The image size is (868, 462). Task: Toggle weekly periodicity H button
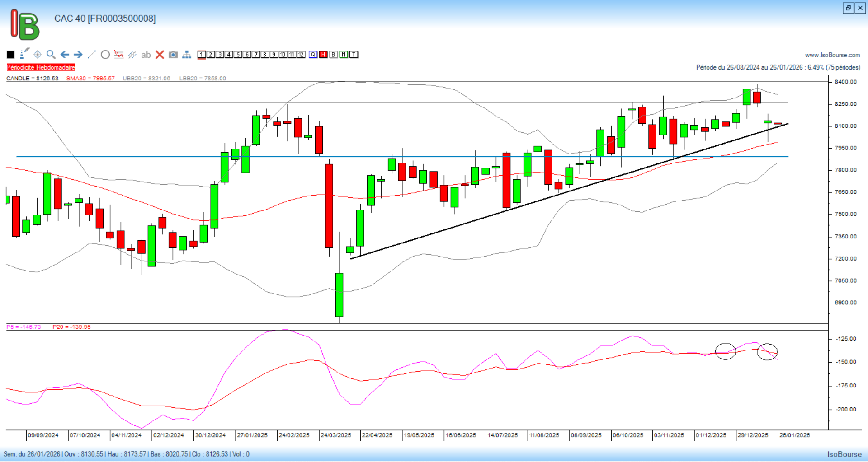(x=323, y=55)
